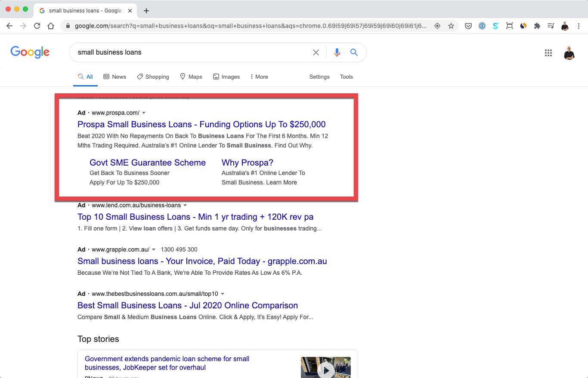Click the browser forward arrow

pyautogui.click(x=23, y=26)
